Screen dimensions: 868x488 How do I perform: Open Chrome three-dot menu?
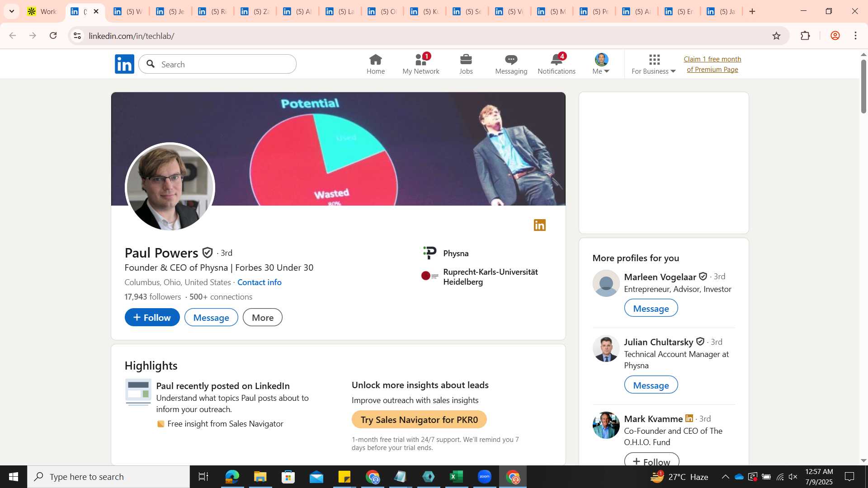(x=855, y=36)
